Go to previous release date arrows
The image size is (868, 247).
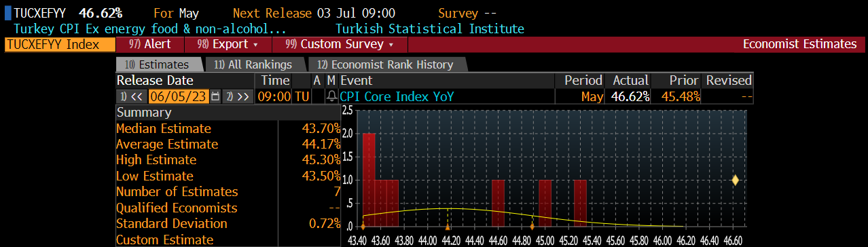pos(131,96)
